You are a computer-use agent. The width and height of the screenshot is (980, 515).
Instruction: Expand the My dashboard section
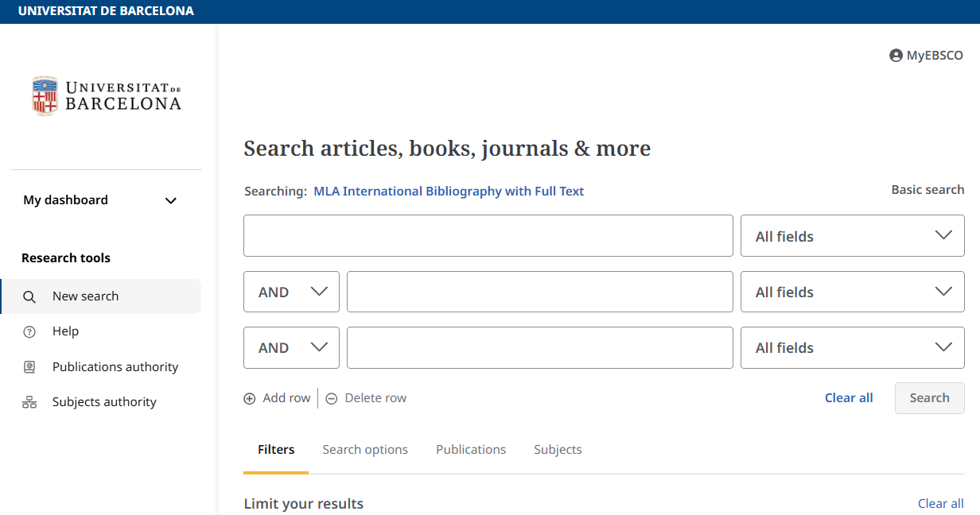click(100, 200)
